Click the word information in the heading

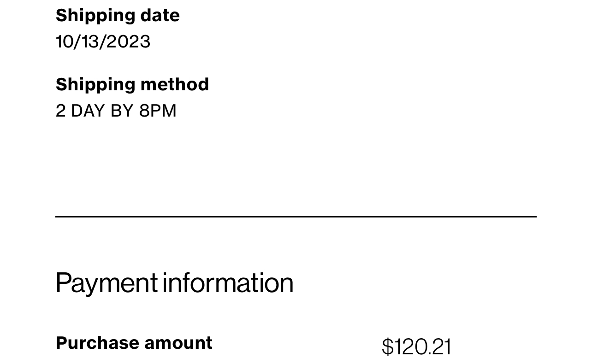click(x=228, y=282)
